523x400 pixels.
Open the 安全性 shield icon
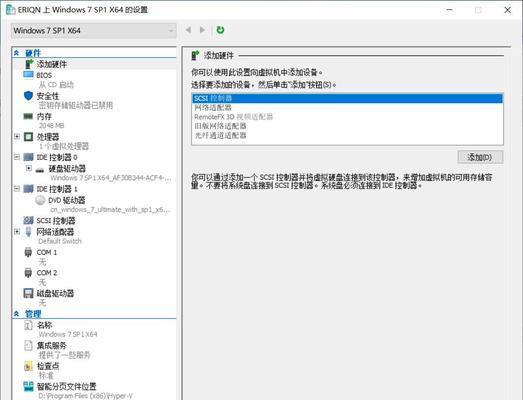point(28,96)
